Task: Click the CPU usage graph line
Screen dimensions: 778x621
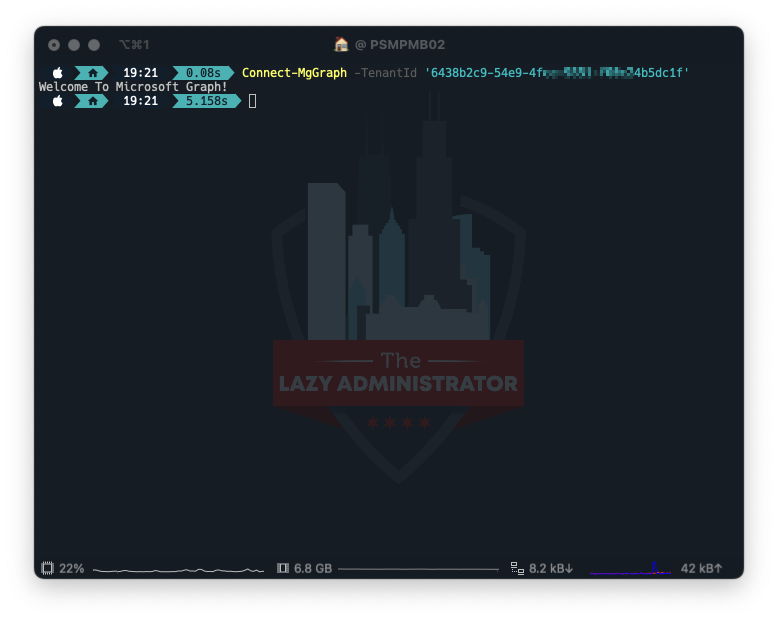Action: click(179, 570)
